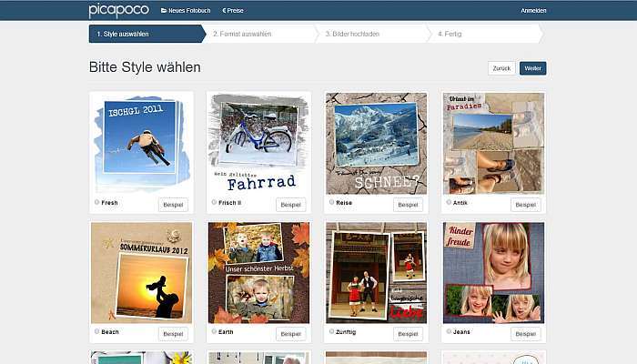Go to step 2 Format auswählen
Image resolution: width=637 pixels, height=364 pixels.
(x=260, y=34)
